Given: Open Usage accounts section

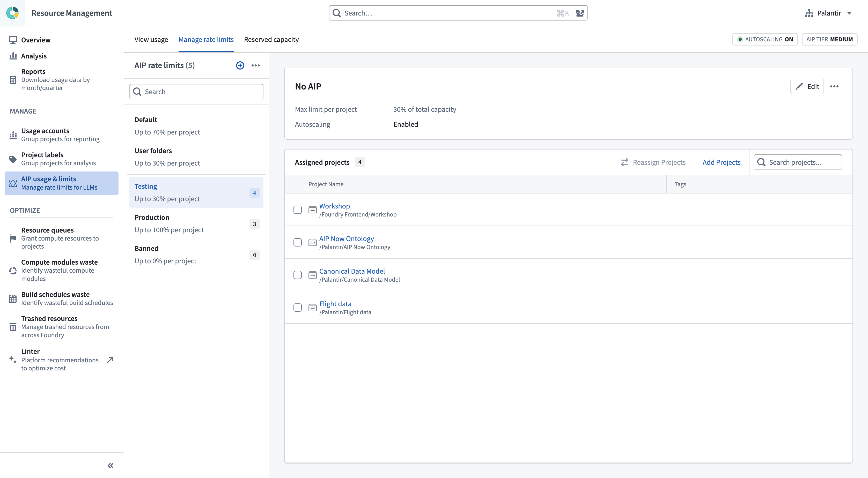Looking at the screenshot, I should click(x=61, y=135).
